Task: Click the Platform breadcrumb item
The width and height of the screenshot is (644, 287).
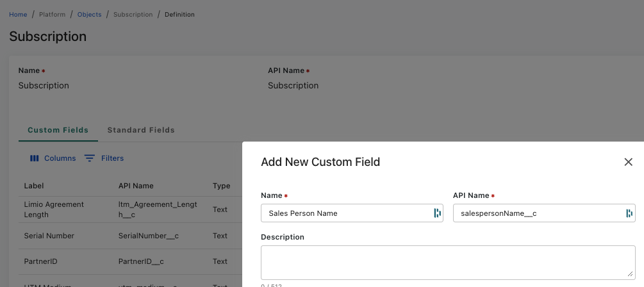Action: click(52, 15)
